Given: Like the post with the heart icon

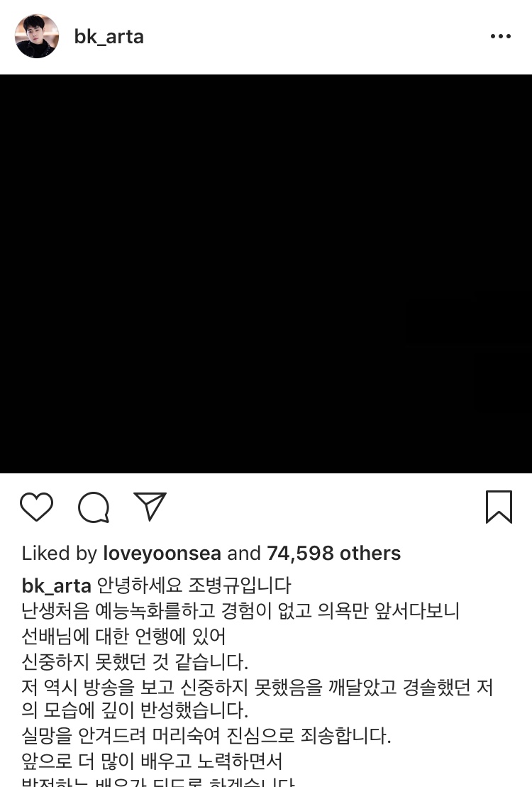Looking at the screenshot, I should point(36,507).
